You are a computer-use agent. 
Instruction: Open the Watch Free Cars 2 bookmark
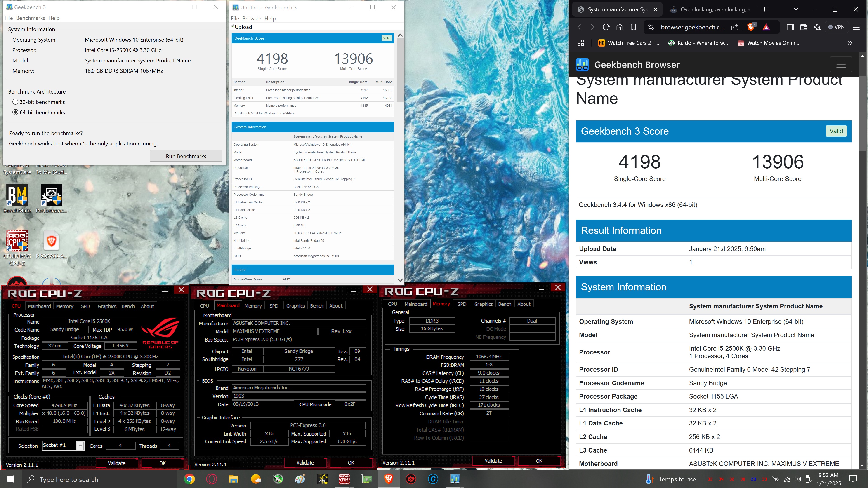point(628,43)
